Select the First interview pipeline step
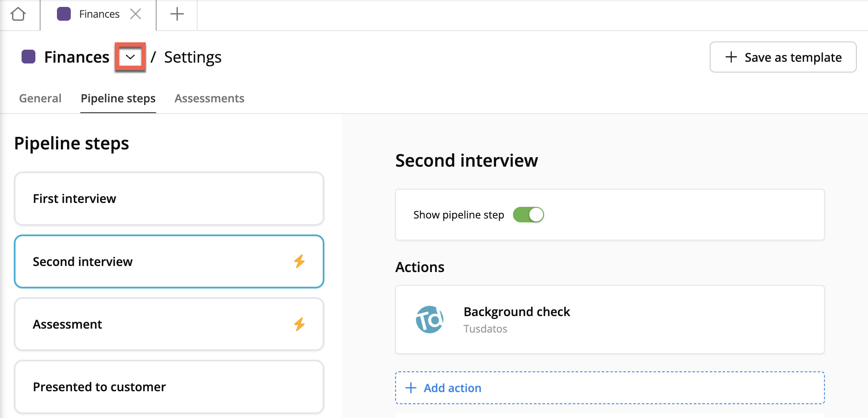 point(169,199)
